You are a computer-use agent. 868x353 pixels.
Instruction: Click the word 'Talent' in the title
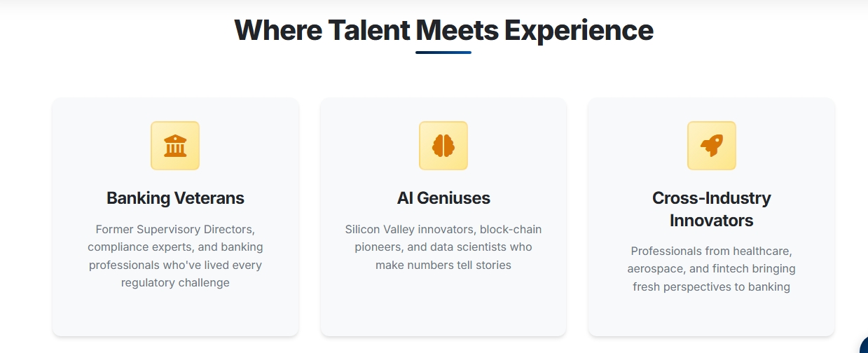coord(368,31)
